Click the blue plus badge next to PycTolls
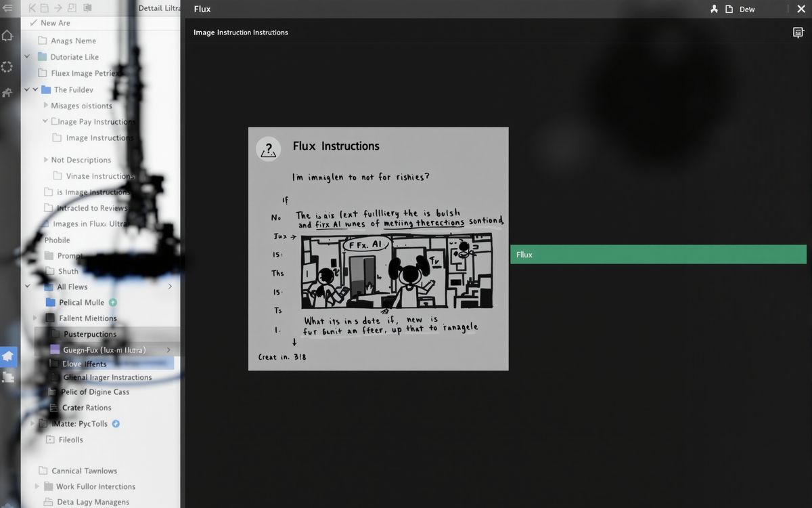This screenshot has width=812, height=508. [116, 424]
